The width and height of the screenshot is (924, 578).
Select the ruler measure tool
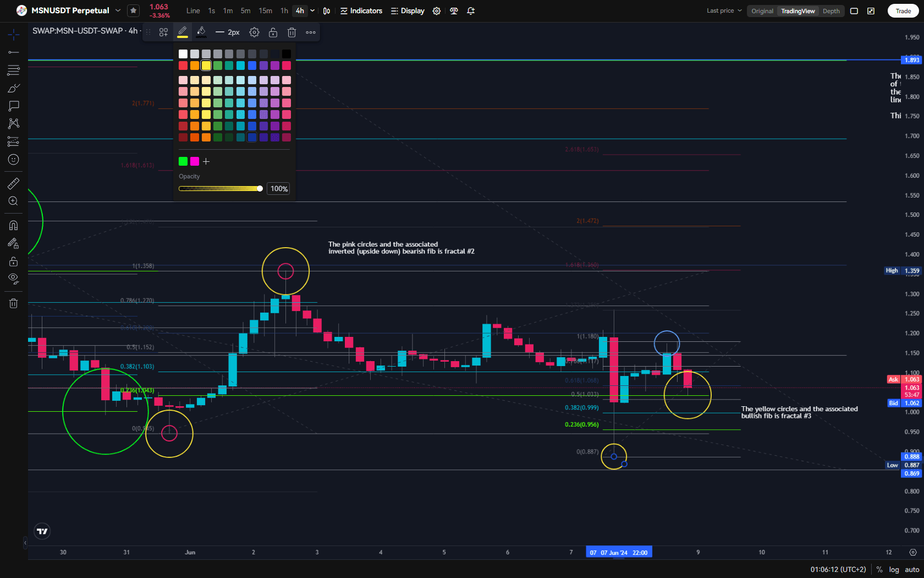(x=14, y=183)
